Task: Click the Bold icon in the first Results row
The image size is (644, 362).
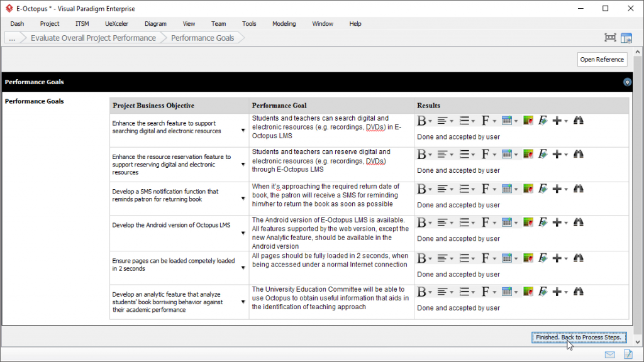Action: (422, 121)
